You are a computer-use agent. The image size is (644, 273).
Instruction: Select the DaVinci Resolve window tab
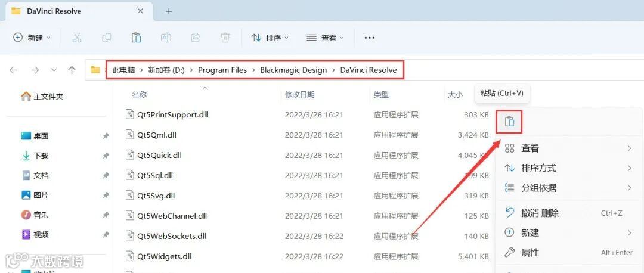point(78,11)
